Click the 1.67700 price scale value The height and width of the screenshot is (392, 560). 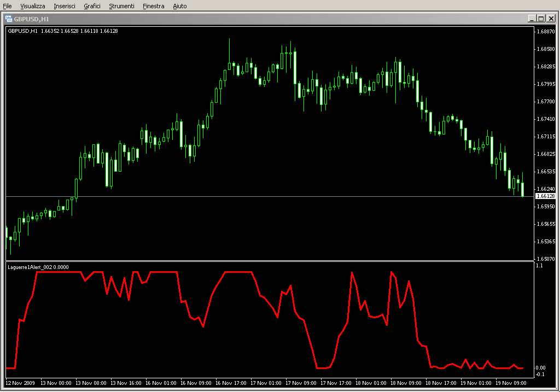[546, 101]
